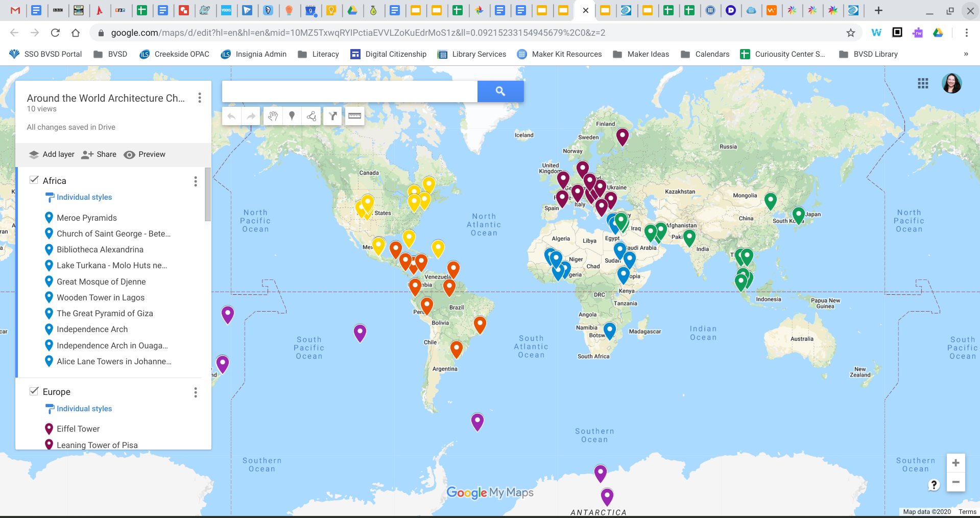Viewport: 980px width, 518px height.
Task: Click the hand pan tool
Action: [x=273, y=116]
